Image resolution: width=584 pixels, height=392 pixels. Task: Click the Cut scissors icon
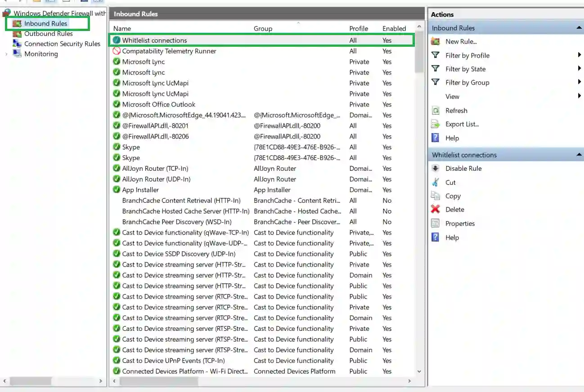click(435, 183)
